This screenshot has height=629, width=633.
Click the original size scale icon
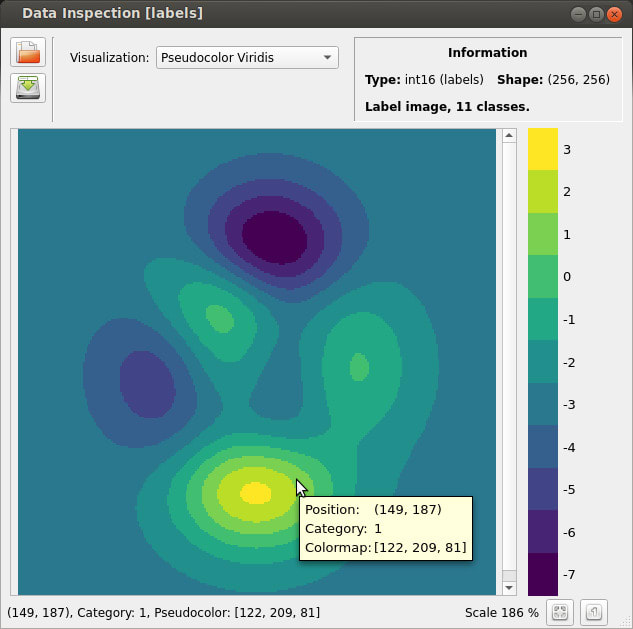tap(593, 612)
